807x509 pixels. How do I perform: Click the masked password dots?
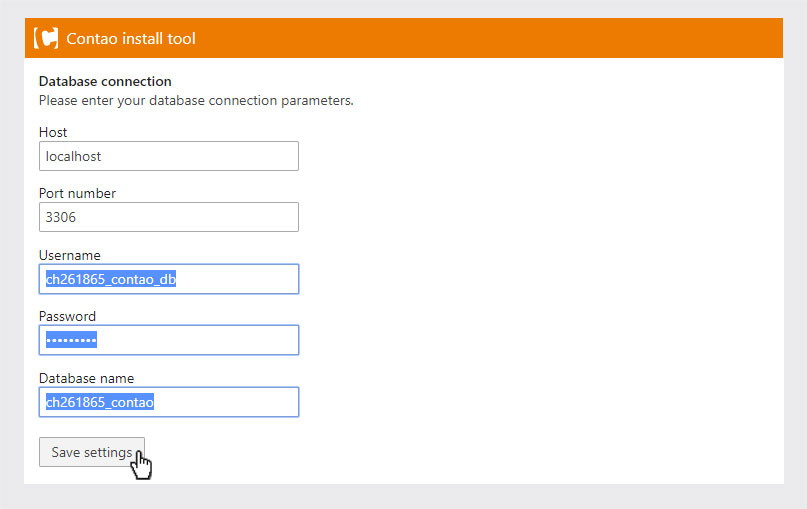pyautogui.click(x=72, y=340)
